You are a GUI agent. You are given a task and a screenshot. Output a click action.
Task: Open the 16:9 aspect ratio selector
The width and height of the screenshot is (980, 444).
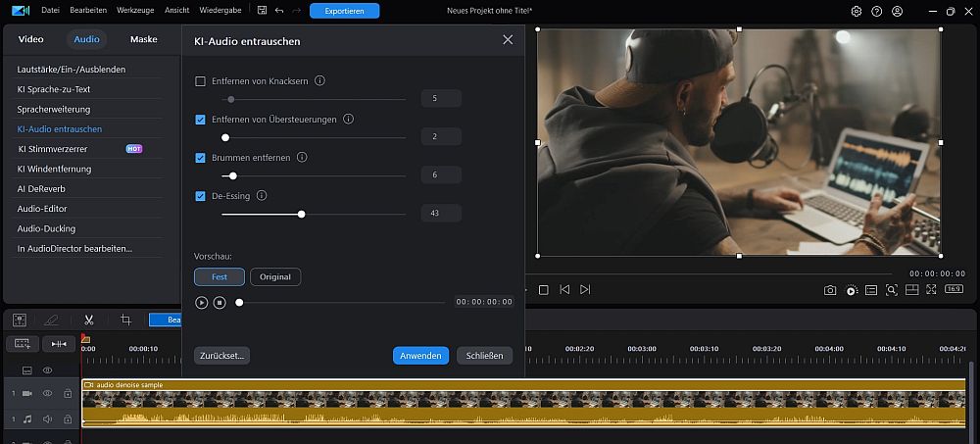[954, 289]
